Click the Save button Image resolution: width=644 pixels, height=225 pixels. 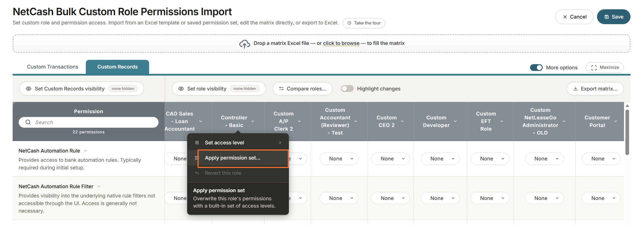pyautogui.click(x=614, y=17)
